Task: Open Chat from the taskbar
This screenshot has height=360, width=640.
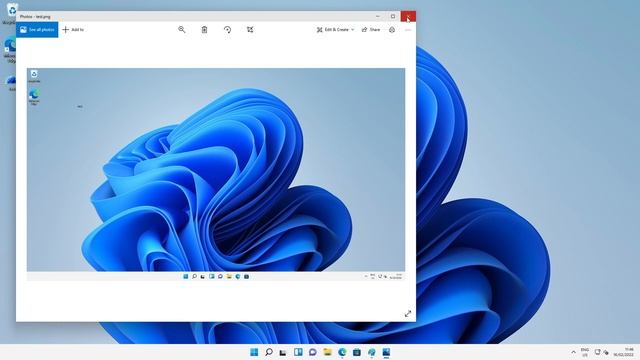Action: coord(313,352)
